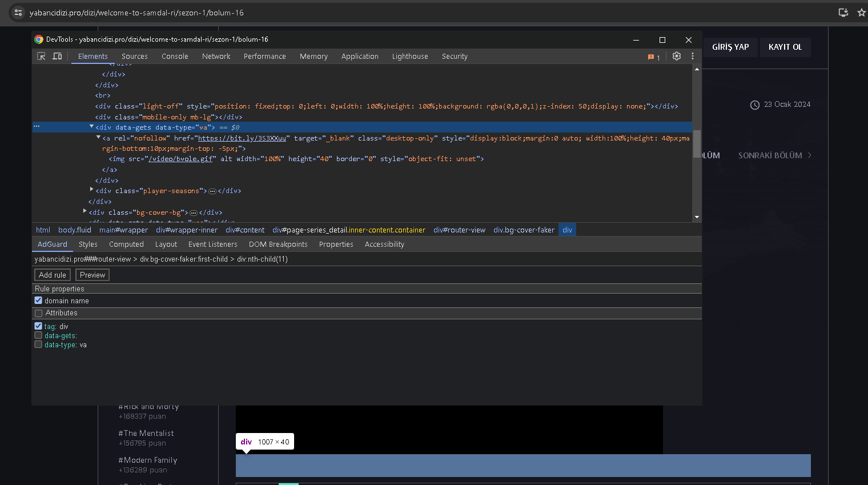
Task: Click the send-to-device icon in address bar
Action: pos(843,12)
